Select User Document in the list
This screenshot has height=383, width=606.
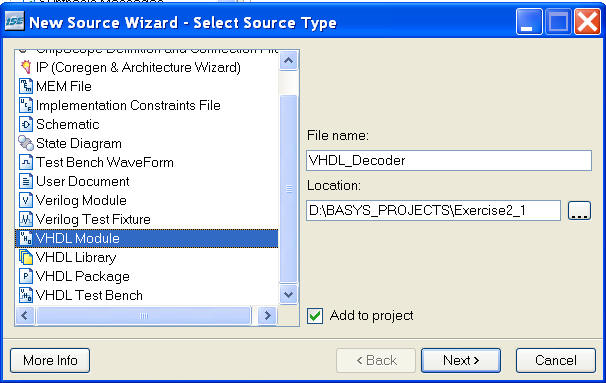(x=82, y=181)
